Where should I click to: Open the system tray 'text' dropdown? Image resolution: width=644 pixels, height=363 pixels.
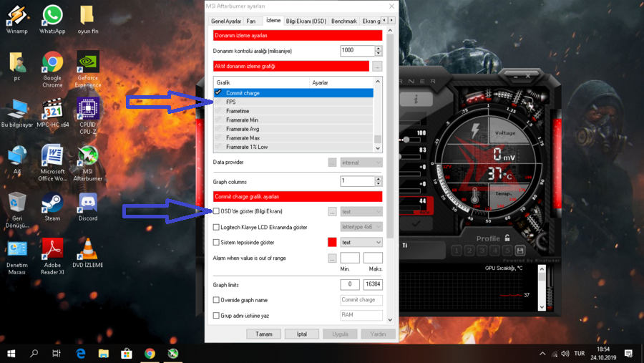point(361,243)
